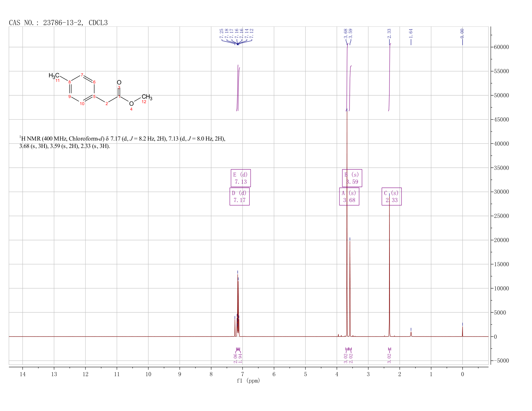This screenshot has height=411, width=532.
Task: Select multiplet box B (s) 3.59
Action: 352,178
